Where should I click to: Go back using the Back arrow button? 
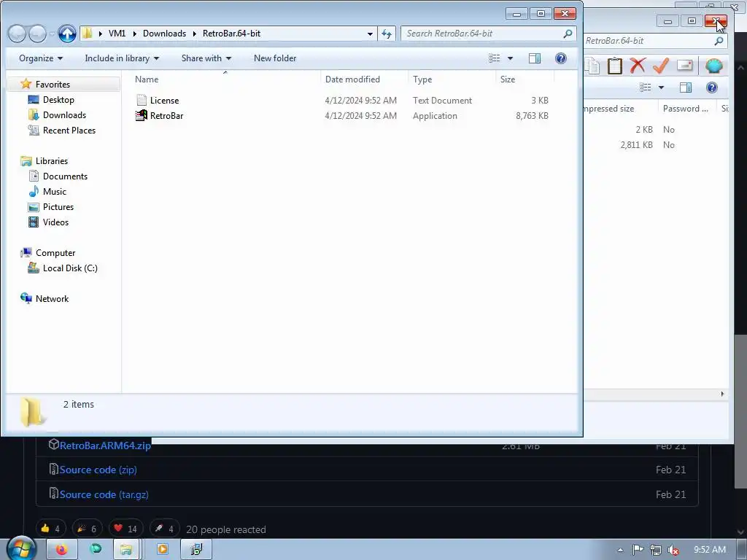17,34
